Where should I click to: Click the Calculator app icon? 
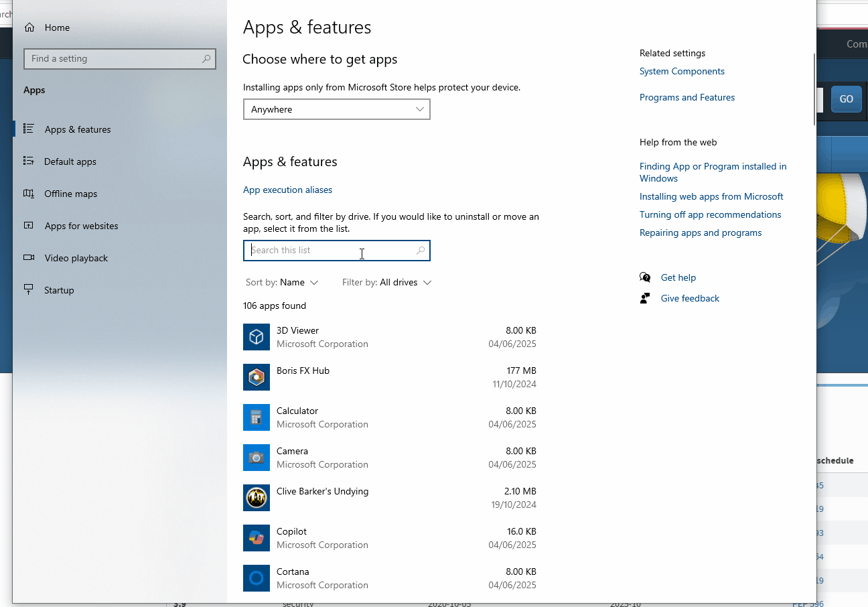pyautogui.click(x=257, y=417)
